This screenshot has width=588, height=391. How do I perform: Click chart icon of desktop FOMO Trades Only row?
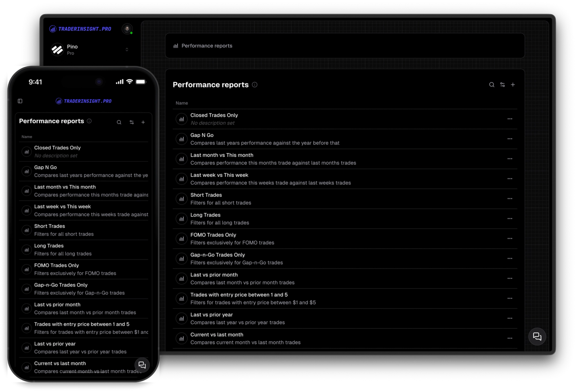(x=182, y=238)
